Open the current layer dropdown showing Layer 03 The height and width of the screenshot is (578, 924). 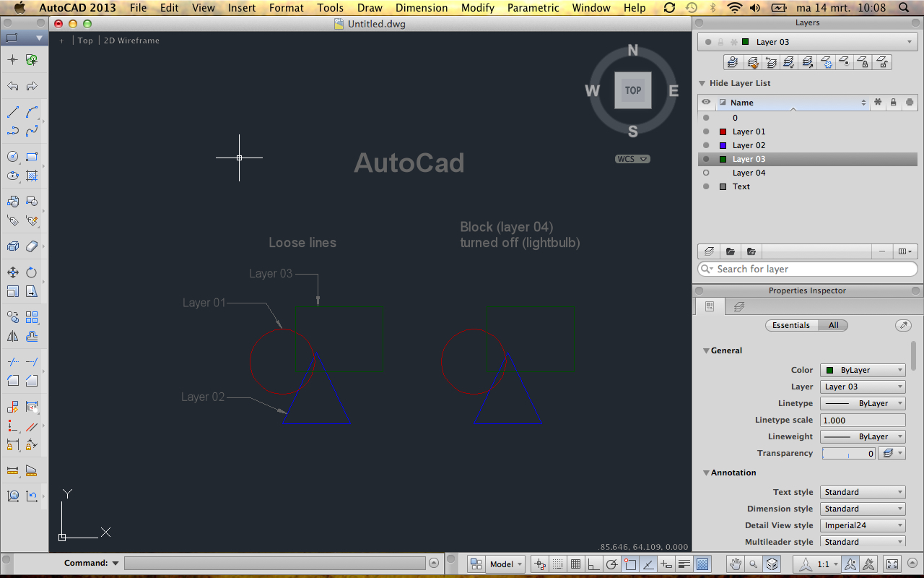pyautogui.click(x=808, y=42)
